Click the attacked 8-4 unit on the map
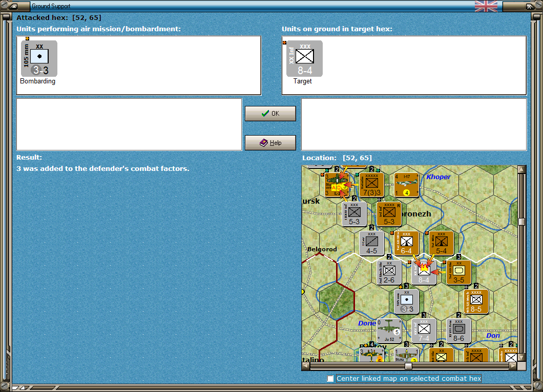 (424, 272)
